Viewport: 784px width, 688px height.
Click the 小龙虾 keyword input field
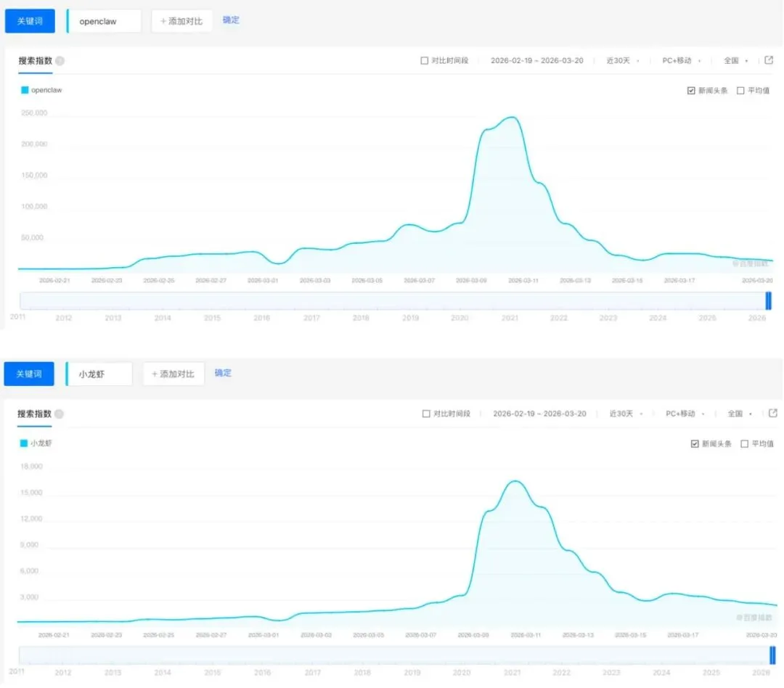pos(99,374)
